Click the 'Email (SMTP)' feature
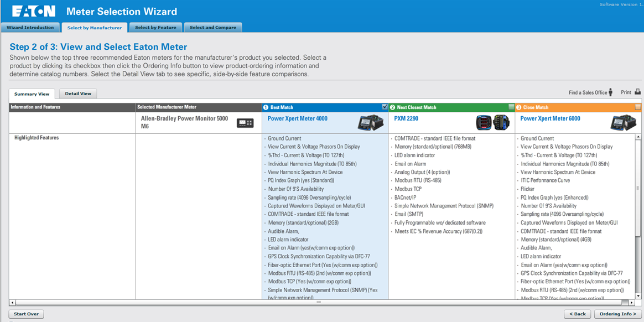Screen dimensions: 644x322 coord(409,215)
